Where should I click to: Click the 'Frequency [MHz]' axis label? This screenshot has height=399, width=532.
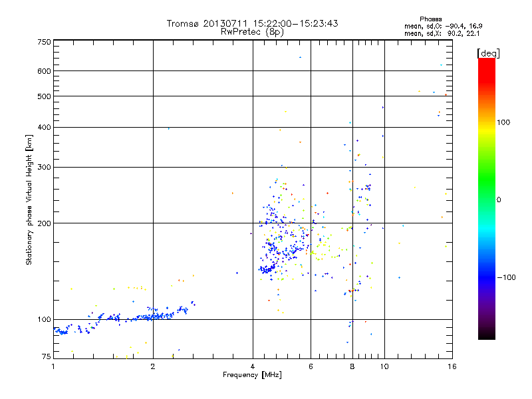252,375
